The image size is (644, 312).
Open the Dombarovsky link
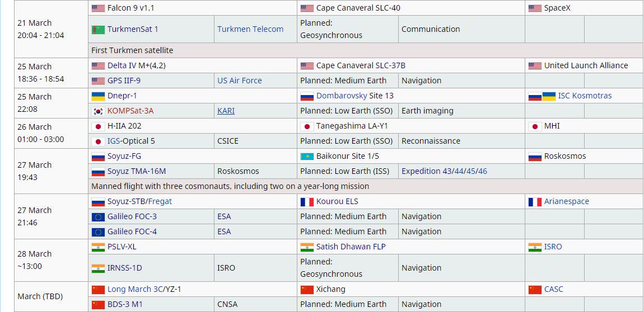point(341,96)
